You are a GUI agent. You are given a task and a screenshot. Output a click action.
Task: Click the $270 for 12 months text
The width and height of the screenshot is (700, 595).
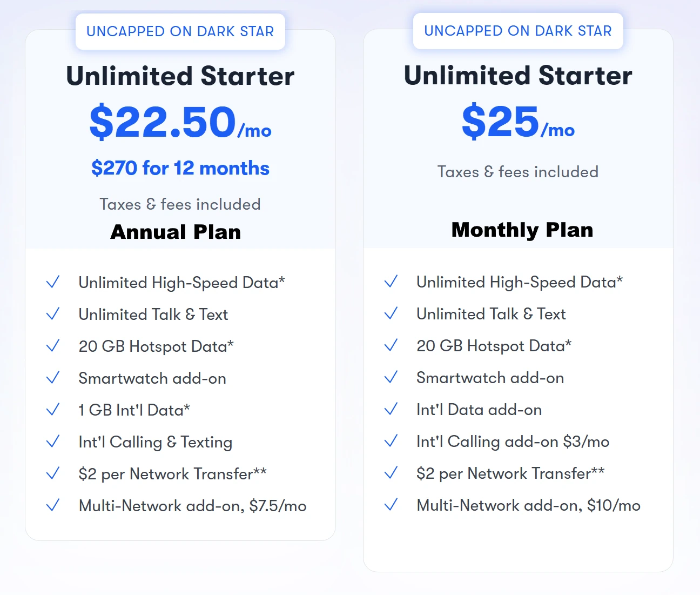coord(180,168)
